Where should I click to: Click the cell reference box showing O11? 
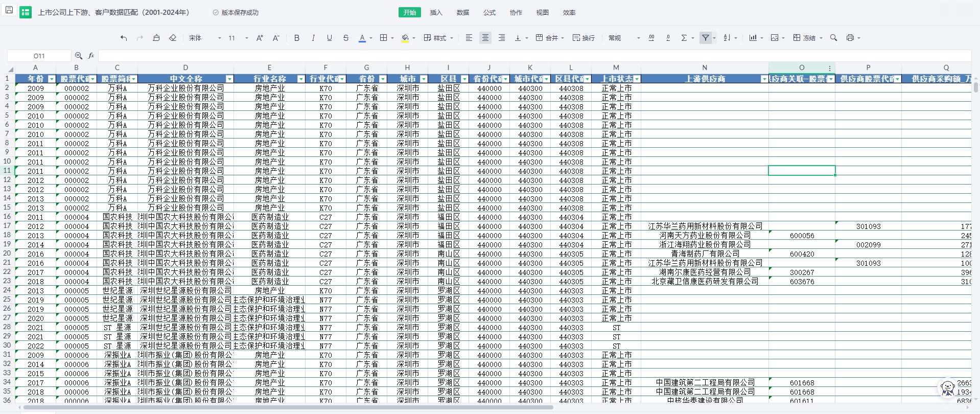click(39, 56)
